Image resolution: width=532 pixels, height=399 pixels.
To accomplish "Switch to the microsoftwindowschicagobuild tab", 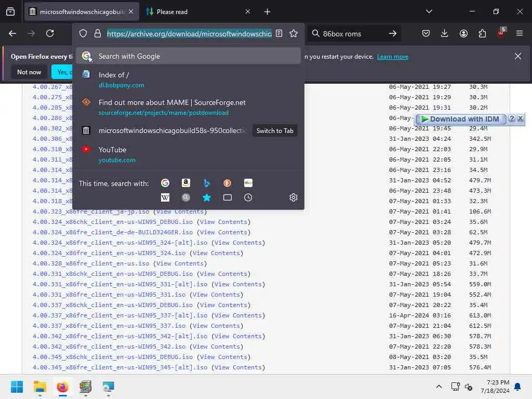I will 82,12.
